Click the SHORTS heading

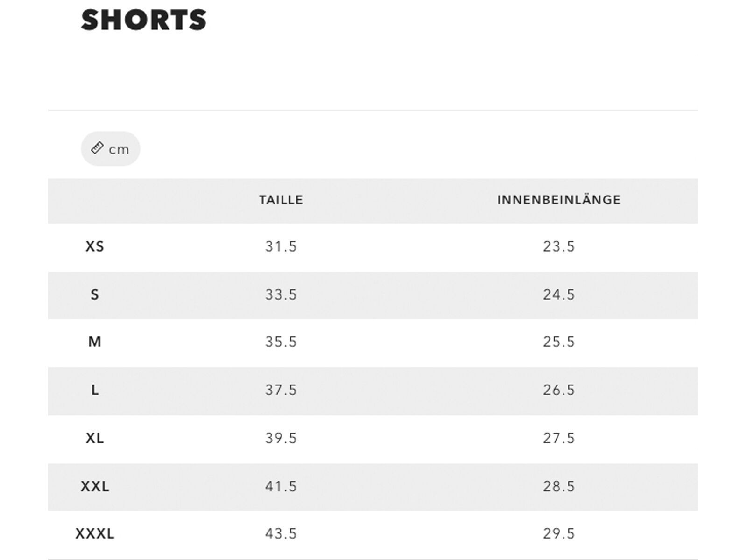point(142,20)
